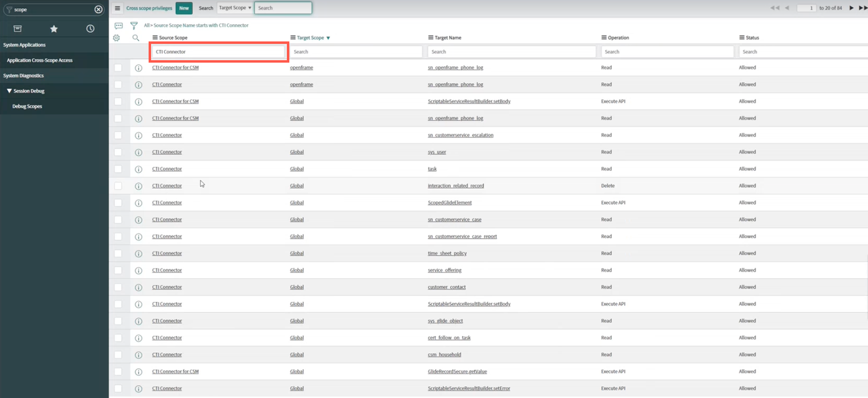Screen dimensions: 868x398
Task: Click Source Scope Name starts with breadcrumb
Action: pos(201,25)
